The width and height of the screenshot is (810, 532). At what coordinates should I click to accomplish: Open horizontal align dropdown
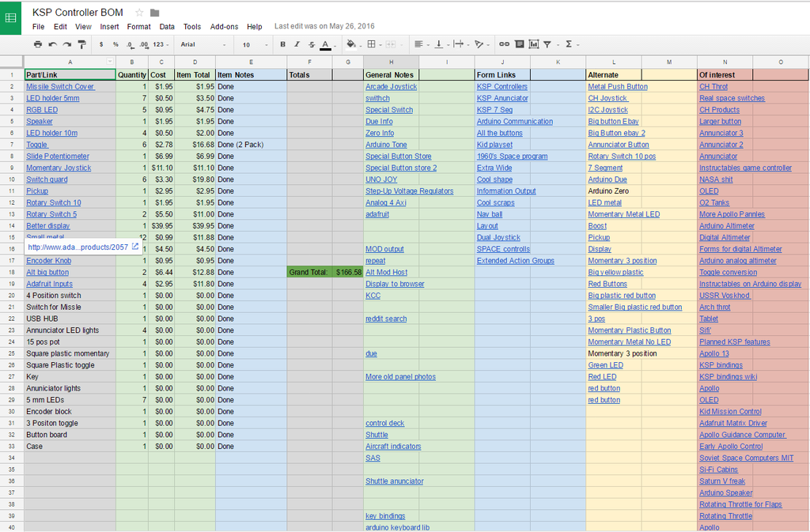pos(421,44)
